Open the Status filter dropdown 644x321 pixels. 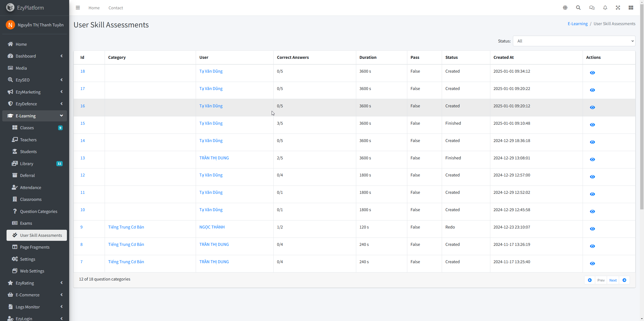(x=574, y=41)
